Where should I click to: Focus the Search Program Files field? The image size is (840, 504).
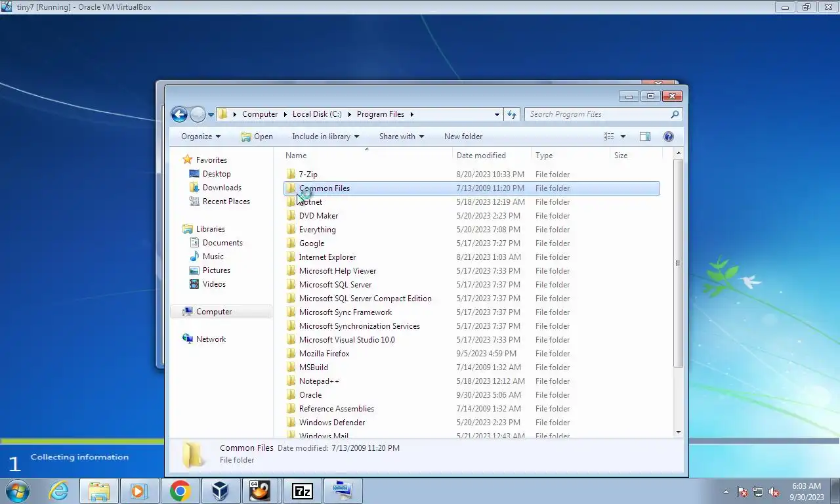click(x=604, y=114)
